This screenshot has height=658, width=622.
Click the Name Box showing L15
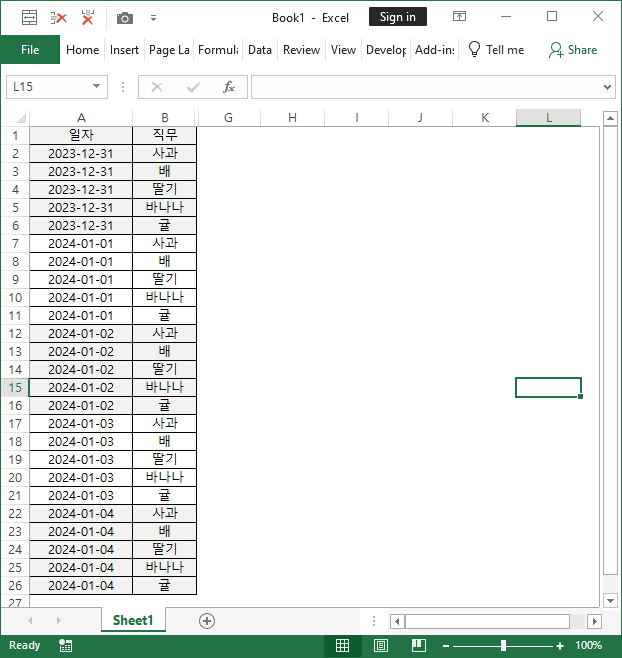[50, 87]
